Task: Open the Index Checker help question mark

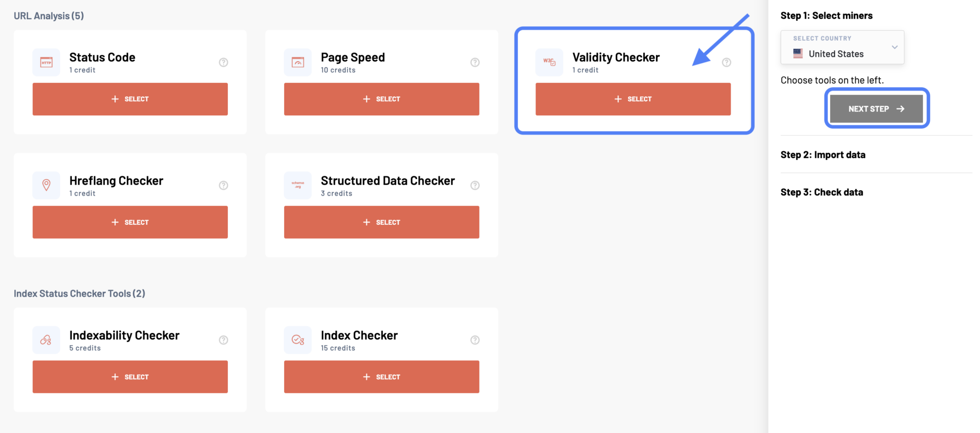Action: point(475,340)
